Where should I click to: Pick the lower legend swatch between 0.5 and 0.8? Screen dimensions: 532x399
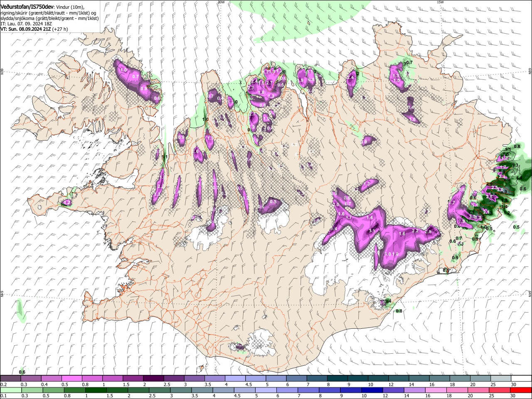pos(53,390)
